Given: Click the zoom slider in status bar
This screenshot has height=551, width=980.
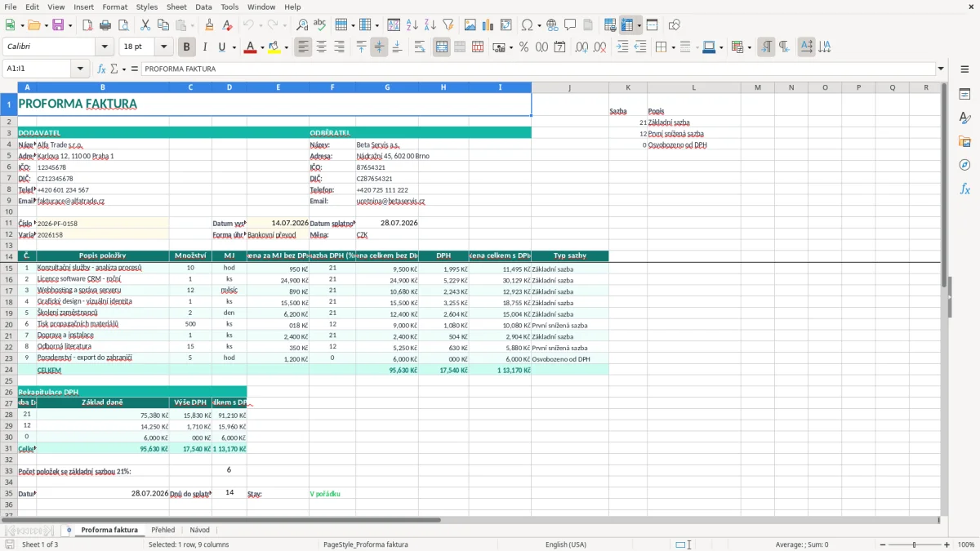Looking at the screenshot, I should pos(914,544).
